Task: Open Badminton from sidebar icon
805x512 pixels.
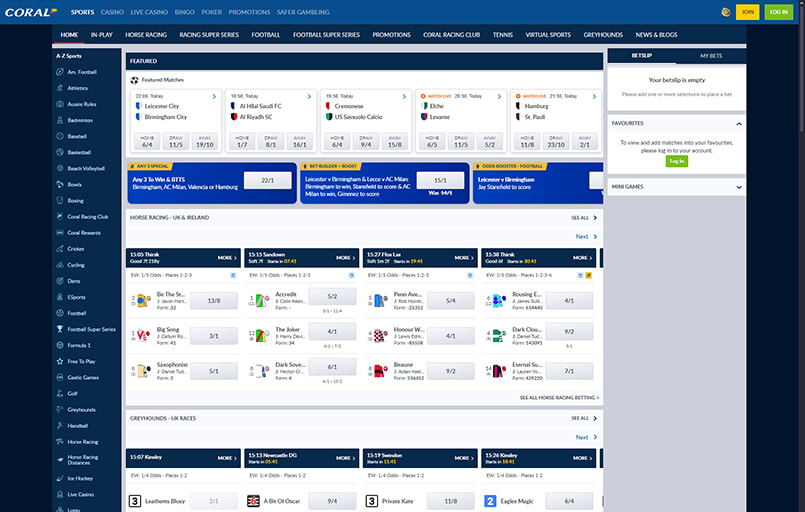Action: 60,120
